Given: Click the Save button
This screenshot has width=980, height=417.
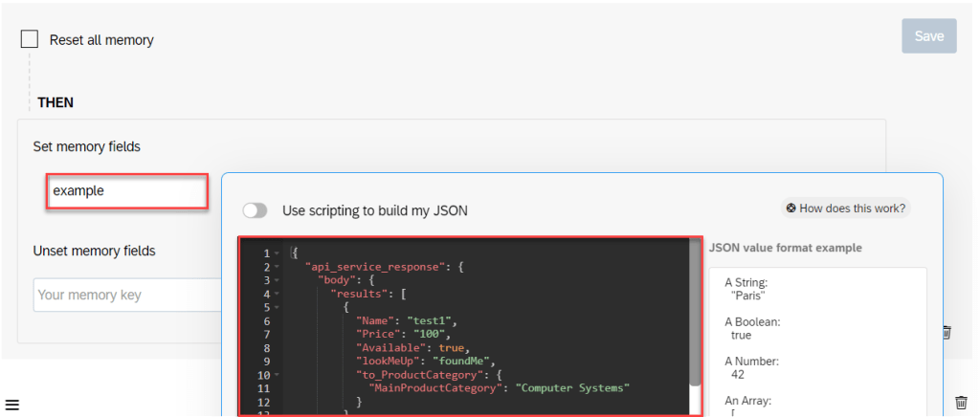Looking at the screenshot, I should (x=928, y=36).
